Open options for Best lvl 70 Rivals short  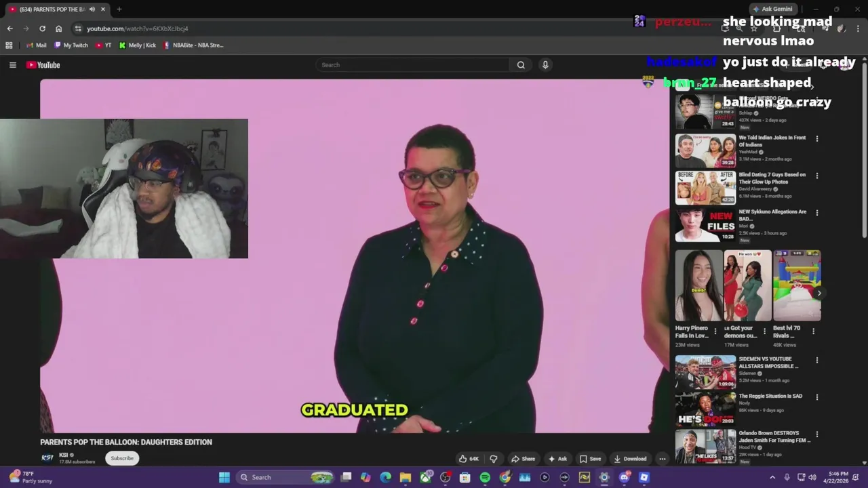813,331
